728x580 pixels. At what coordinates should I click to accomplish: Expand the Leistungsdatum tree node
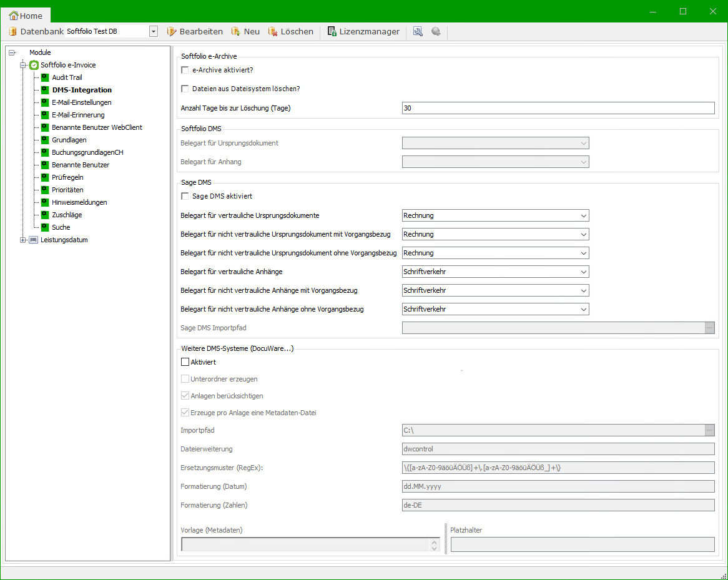23,240
